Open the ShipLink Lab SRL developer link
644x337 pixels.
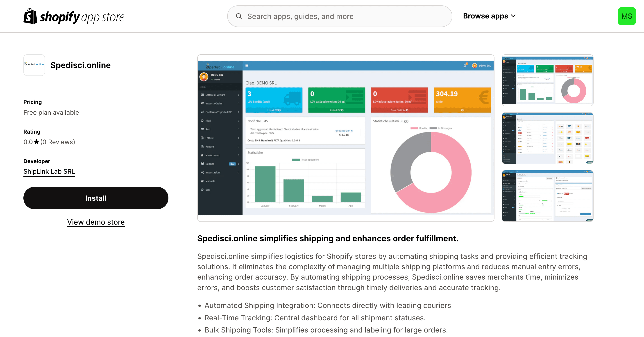(49, 171)
